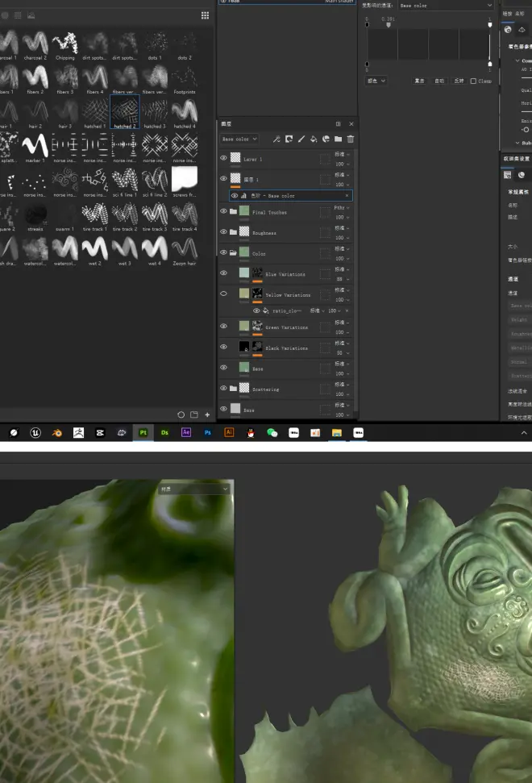Remove the ratio_clo effect with its X
The height and width of the screenshot is (783, 532).
(x=347, y=310)
